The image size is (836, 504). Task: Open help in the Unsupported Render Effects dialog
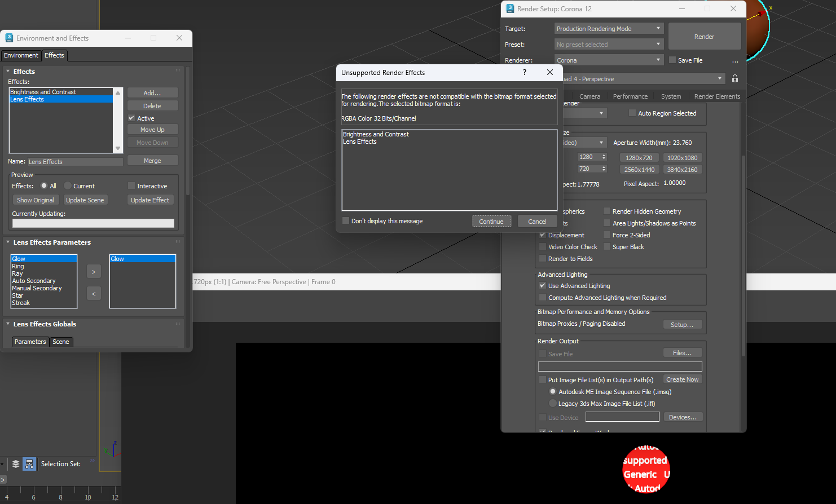click(x=525, y=72)
